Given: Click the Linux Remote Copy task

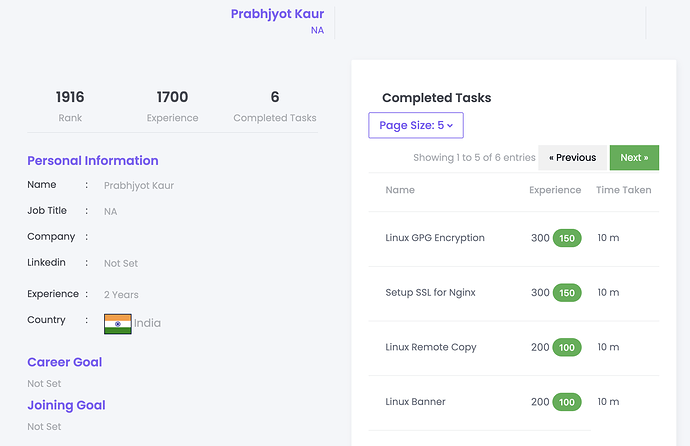Looking at the screenshot, I should (431, 347).
